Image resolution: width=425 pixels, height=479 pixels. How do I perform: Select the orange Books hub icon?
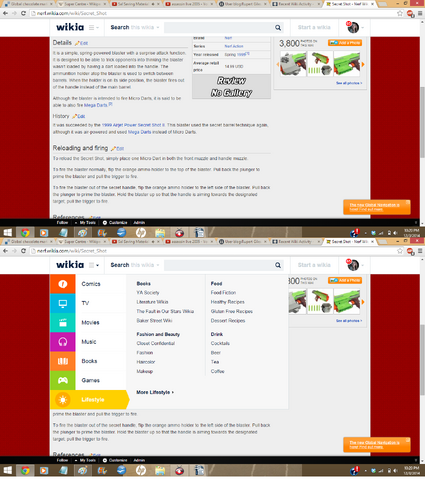63,361
